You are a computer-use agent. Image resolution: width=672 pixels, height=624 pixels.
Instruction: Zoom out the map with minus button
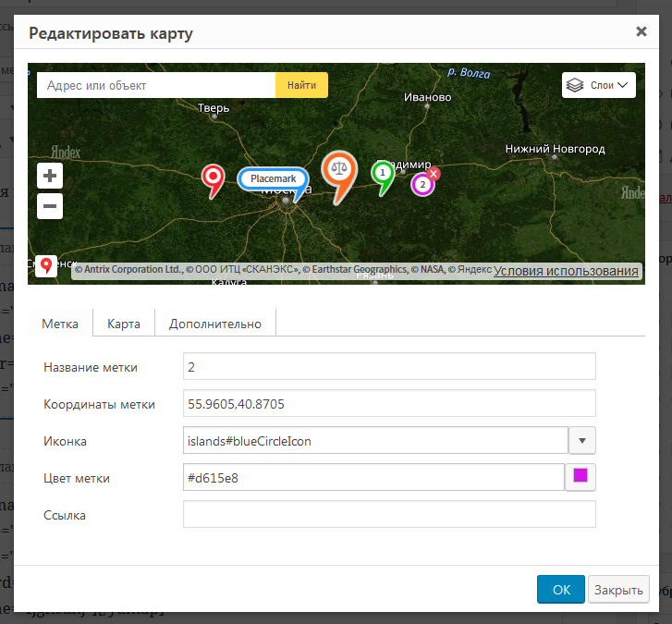50,206
